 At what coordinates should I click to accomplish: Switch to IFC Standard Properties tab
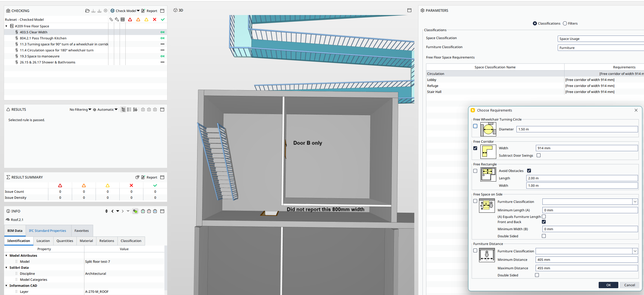[48, 230]
